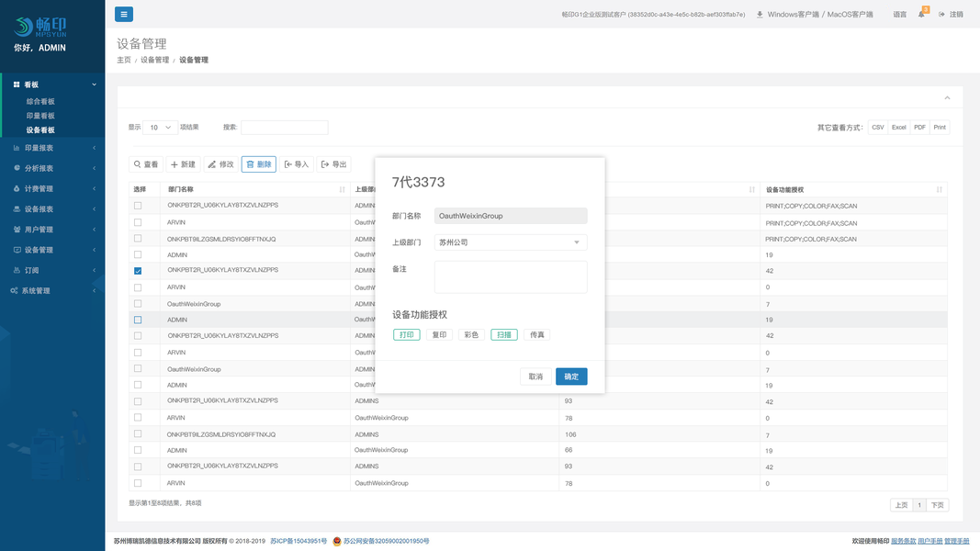Sort by 部门名称 column arrows
Screen dimensions: 980x551
coord(342,189)
